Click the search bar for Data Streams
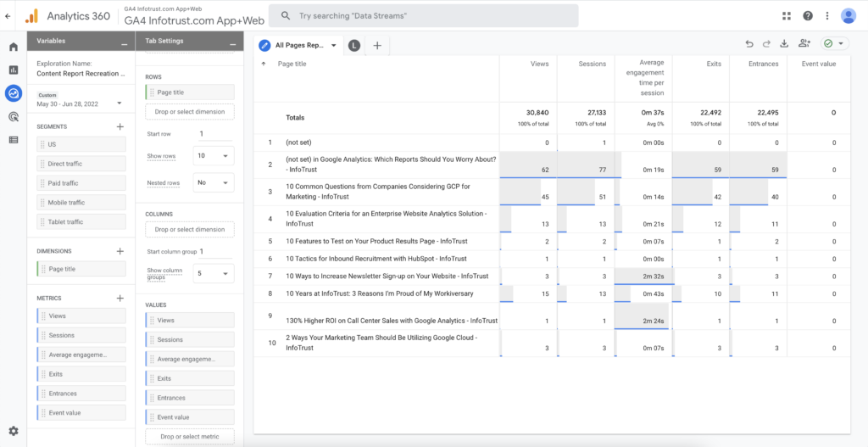Screen dimensions: 868x447 pyautogui.click(x=426, y=16)
